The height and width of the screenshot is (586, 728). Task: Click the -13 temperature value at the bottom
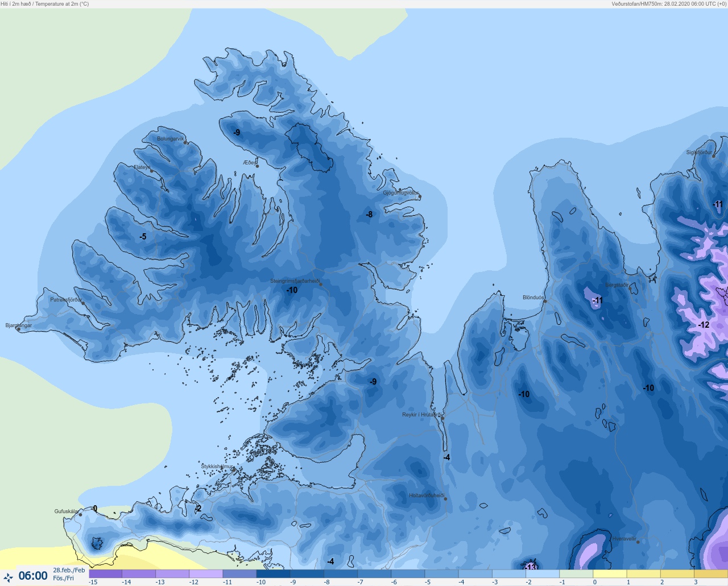click(x=530, y=567)
